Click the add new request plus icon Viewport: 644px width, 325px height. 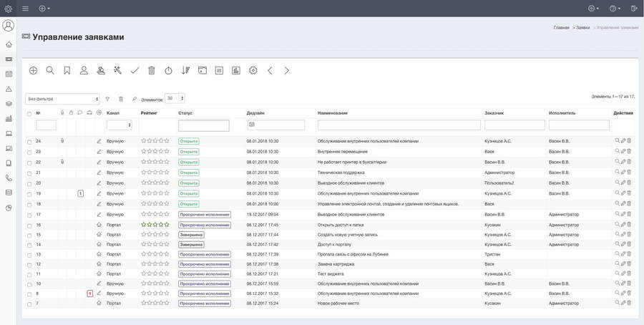coord(33,70)
